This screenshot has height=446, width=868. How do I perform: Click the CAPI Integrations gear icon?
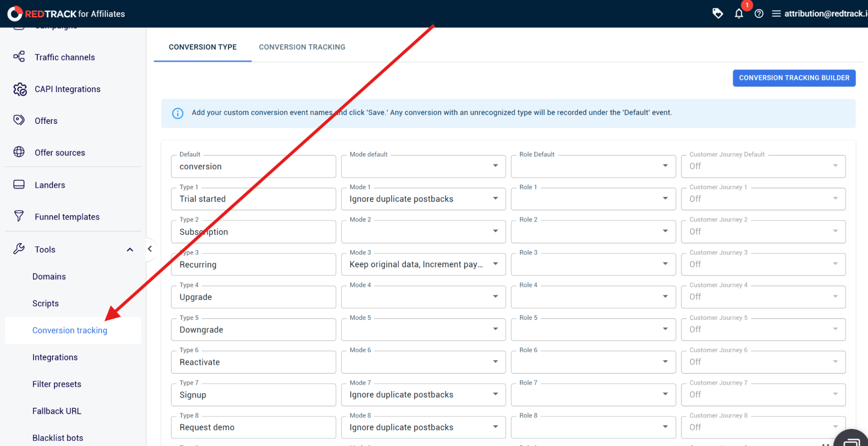click(x=20, y=89)
